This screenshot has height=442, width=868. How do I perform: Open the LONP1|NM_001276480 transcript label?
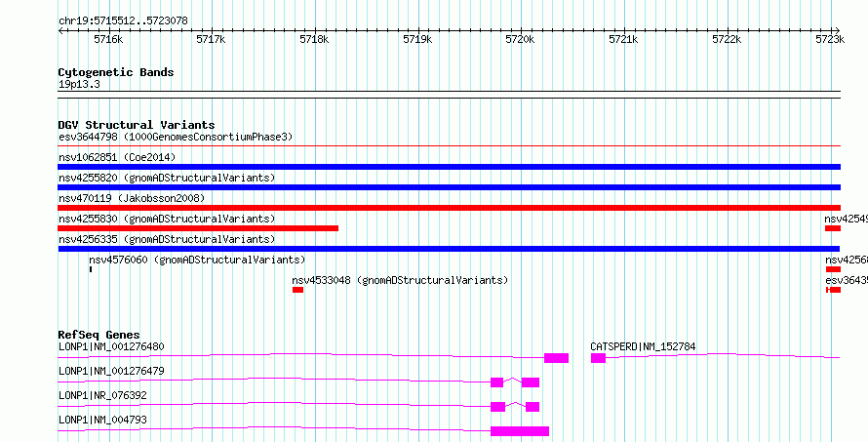(111, 346)
